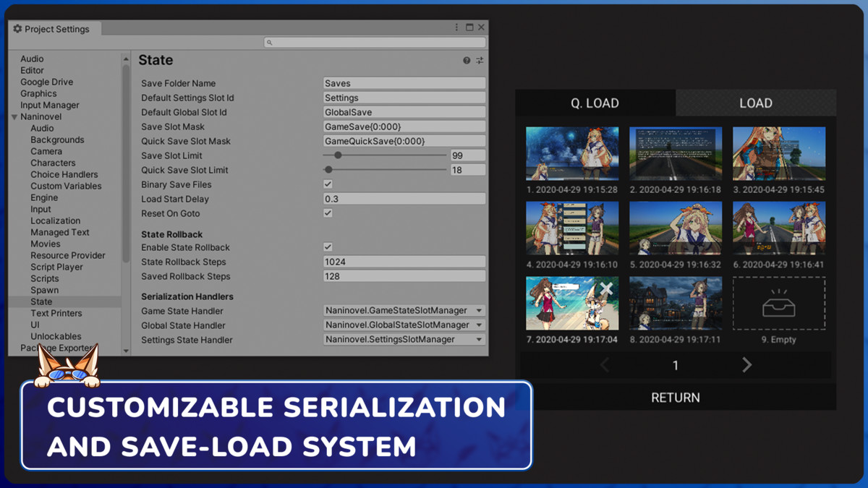The height and width of the screenshot is (488, 868).
Task: Click the Save Slot Mask field
Action: (404, 127)
